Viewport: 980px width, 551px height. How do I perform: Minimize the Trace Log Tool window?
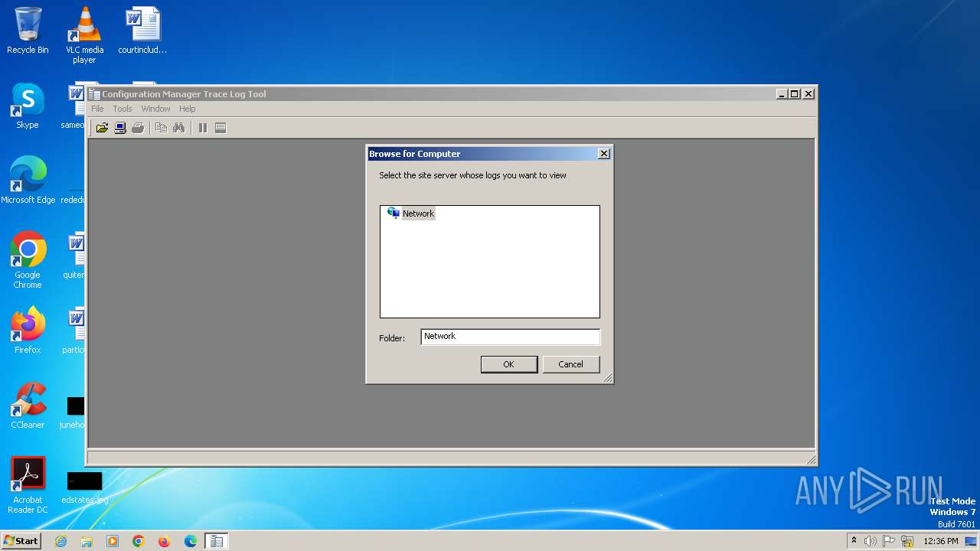(x=782, y=94)
